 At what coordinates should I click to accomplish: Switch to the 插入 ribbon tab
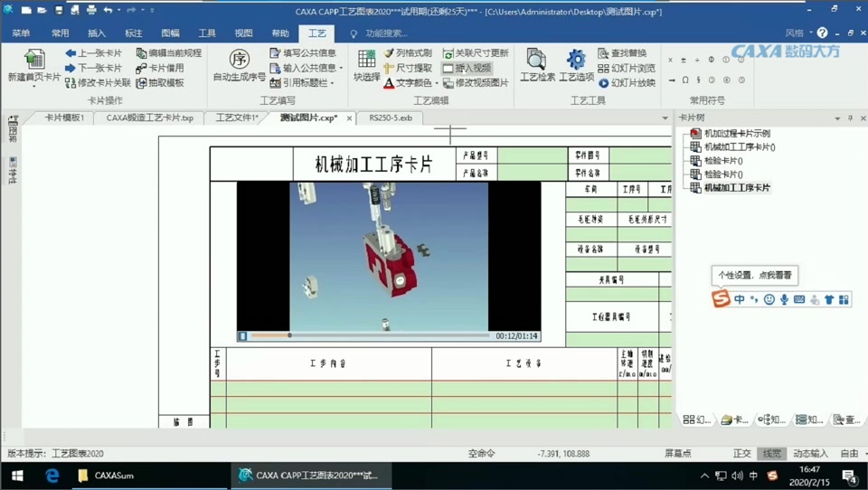[x=97, y=33]
